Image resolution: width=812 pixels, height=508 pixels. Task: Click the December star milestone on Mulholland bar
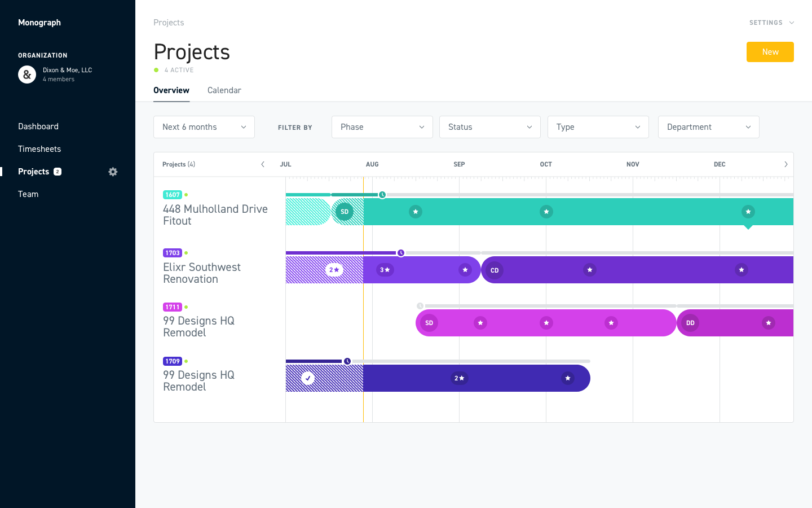[x=748, y=212]
